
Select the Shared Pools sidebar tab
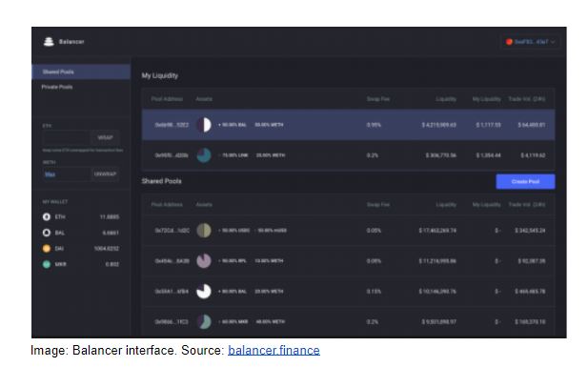pyautogui.click(x=81, y=71)
